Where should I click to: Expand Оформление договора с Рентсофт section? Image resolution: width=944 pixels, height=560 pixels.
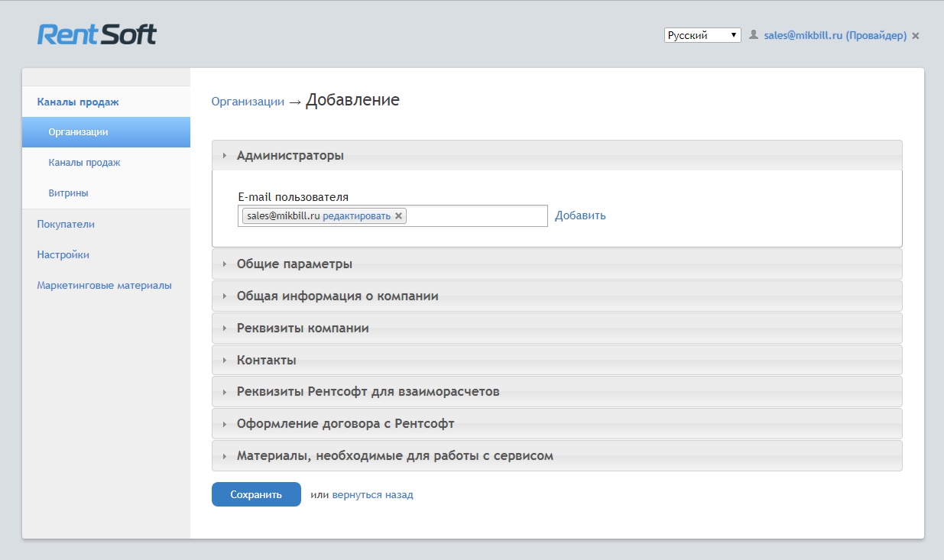coord(345,424)
